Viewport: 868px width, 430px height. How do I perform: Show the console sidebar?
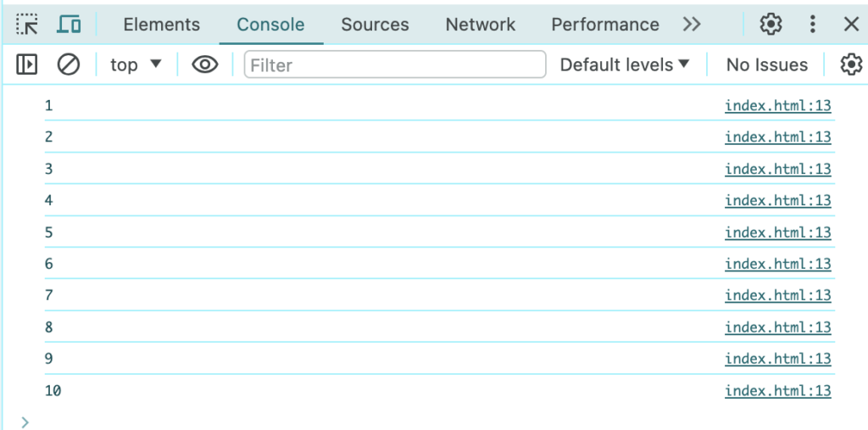tap(27, 64)
